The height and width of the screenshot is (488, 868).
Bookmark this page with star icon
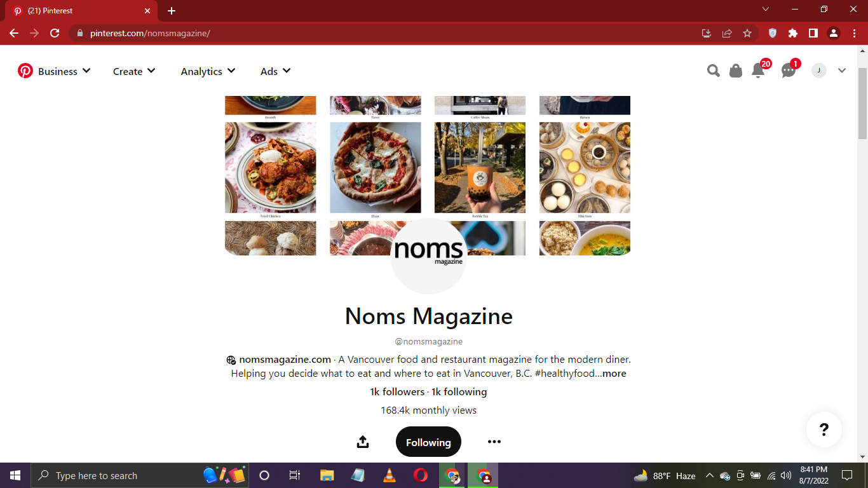(x=747, y=33)
